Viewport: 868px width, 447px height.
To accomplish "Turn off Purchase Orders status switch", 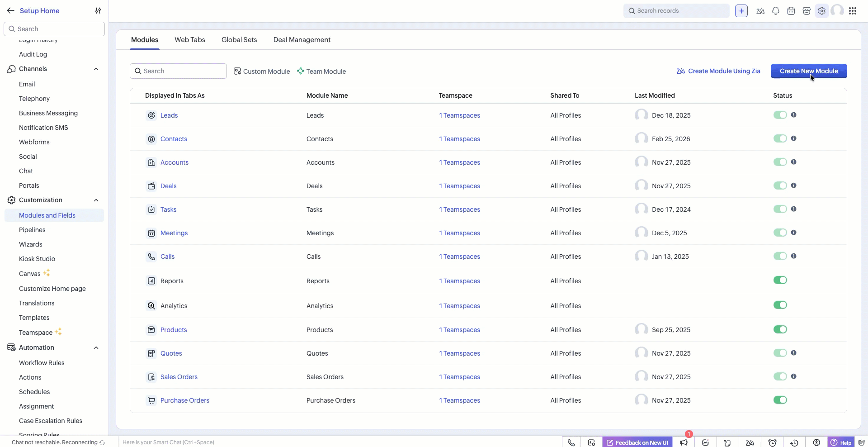I will [780, 400].
